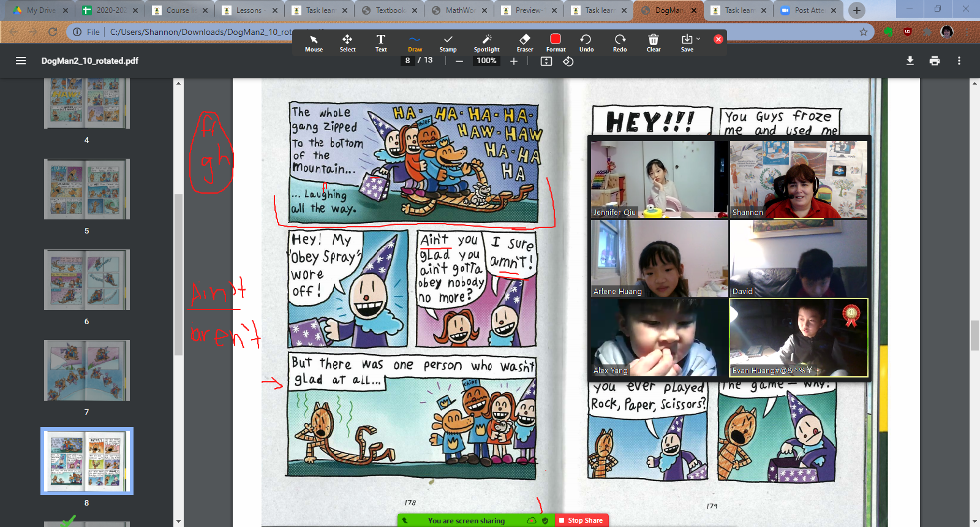The height and width of the screenshot is (527, 980).
Task: Choose the Select annotation tool
Action: (347, 43)
